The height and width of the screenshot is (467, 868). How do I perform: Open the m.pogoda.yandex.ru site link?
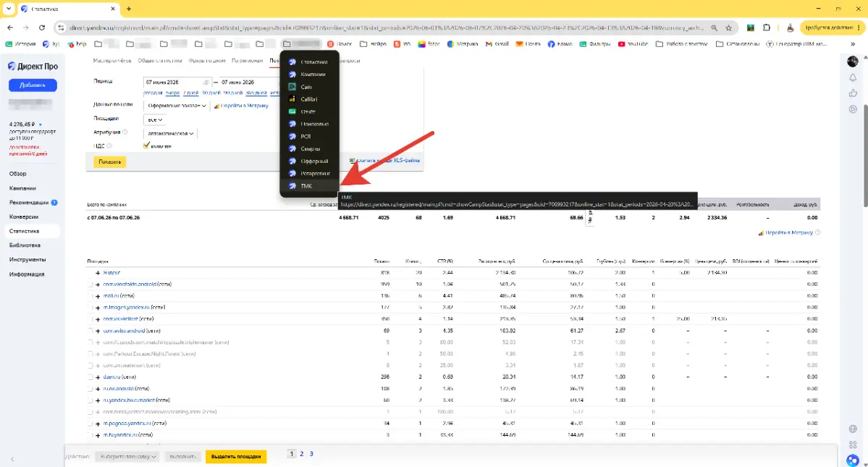click(x=127, y=424)
